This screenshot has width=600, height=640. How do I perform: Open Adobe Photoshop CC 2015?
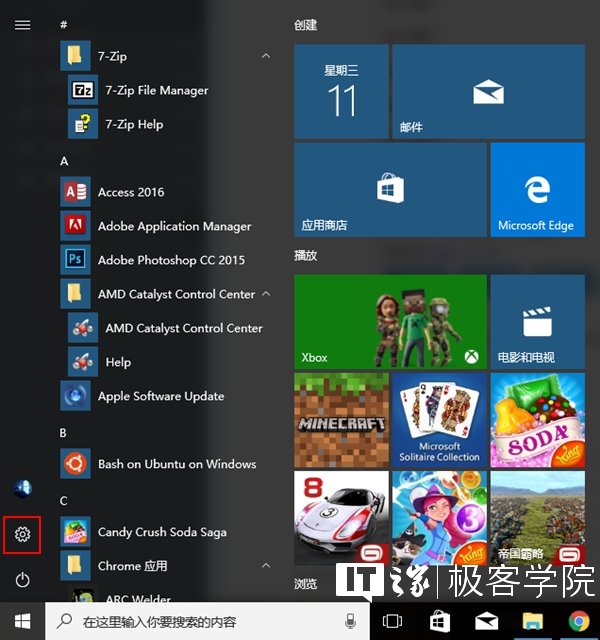click(x=170, y=260)
